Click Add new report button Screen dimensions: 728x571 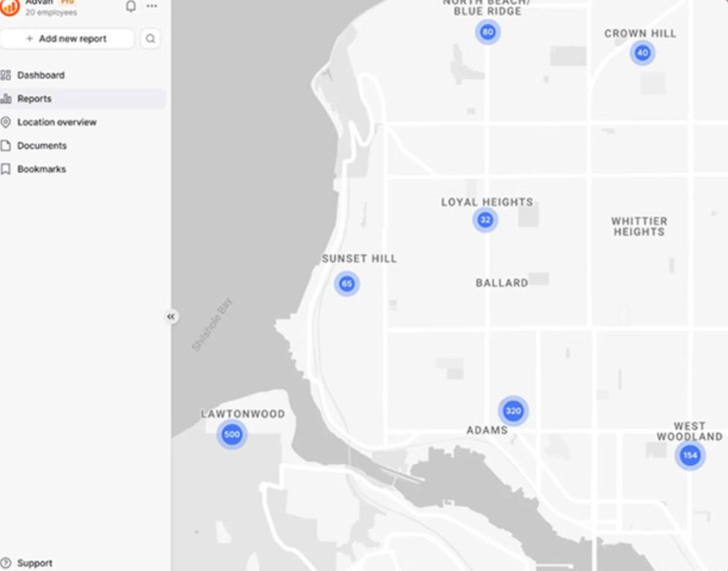click(67, 39)
